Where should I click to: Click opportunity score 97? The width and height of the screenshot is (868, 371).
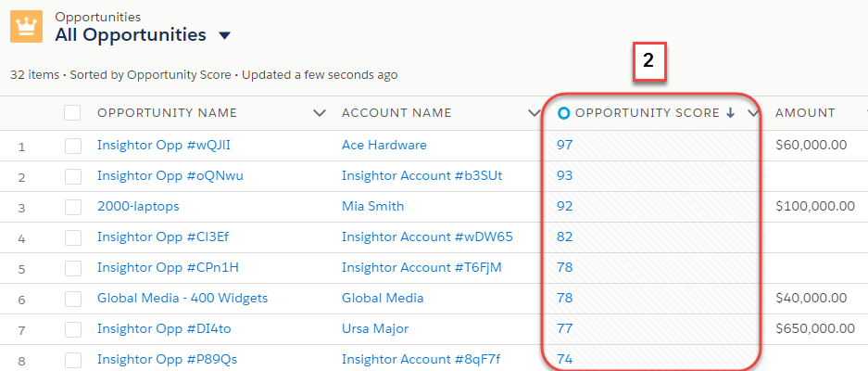(x=565, y=146)
